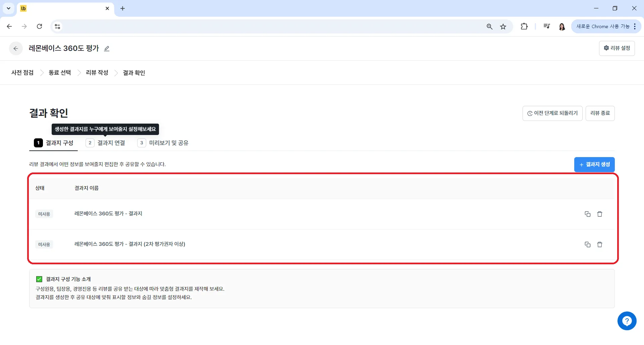The height and width of the screenshot is (345, 644).
Task: Go to the 결과 확인 stage
Action: (134, 73)
